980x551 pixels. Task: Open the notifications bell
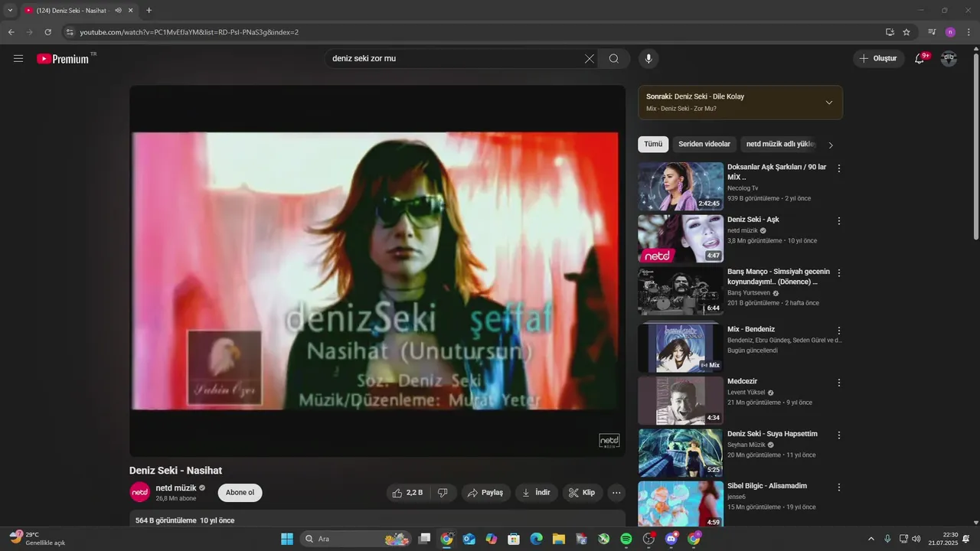[x=920, y=59]
